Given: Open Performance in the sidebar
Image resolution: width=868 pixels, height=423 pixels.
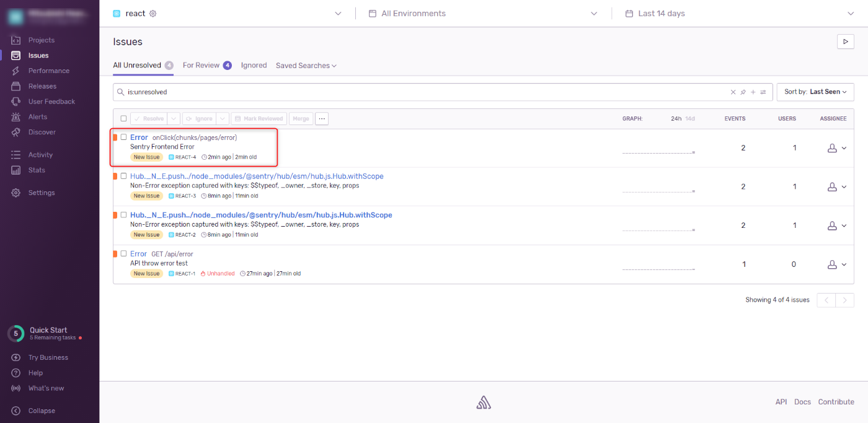Looking at the screenshot, I should [x=48, y=71].
